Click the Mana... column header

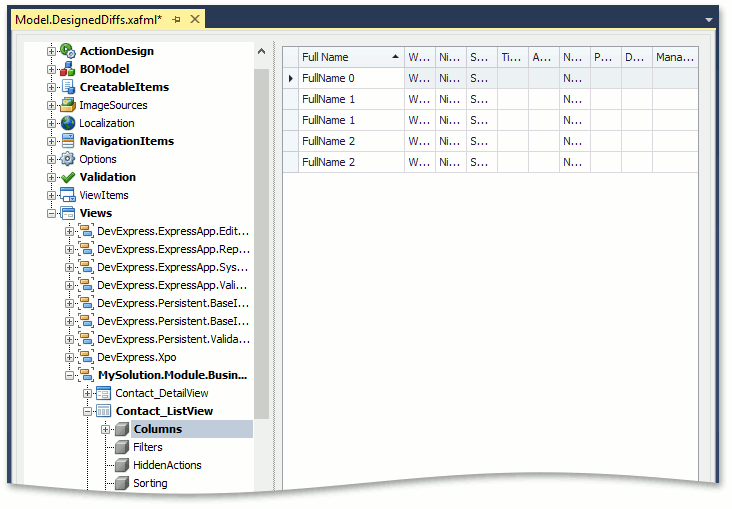(x=675, y=57)
